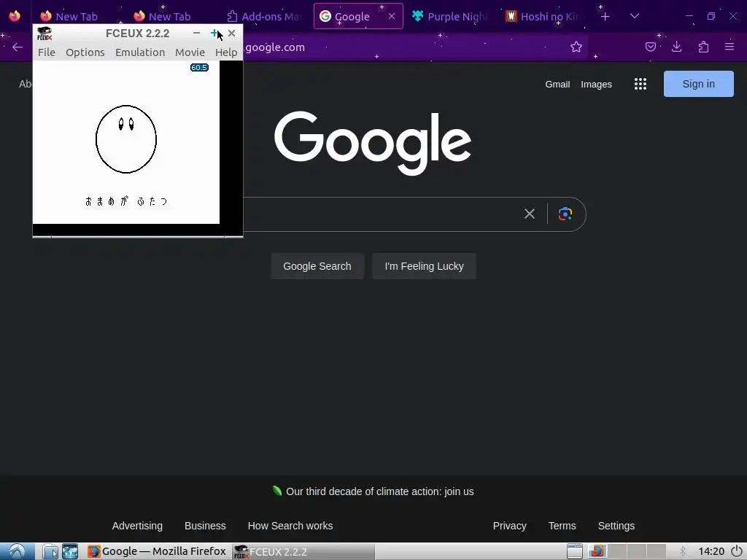Open the Advertising footer link
Image resolution: width=747 pixels, height=560 pixels.
[x=137, y=526]
